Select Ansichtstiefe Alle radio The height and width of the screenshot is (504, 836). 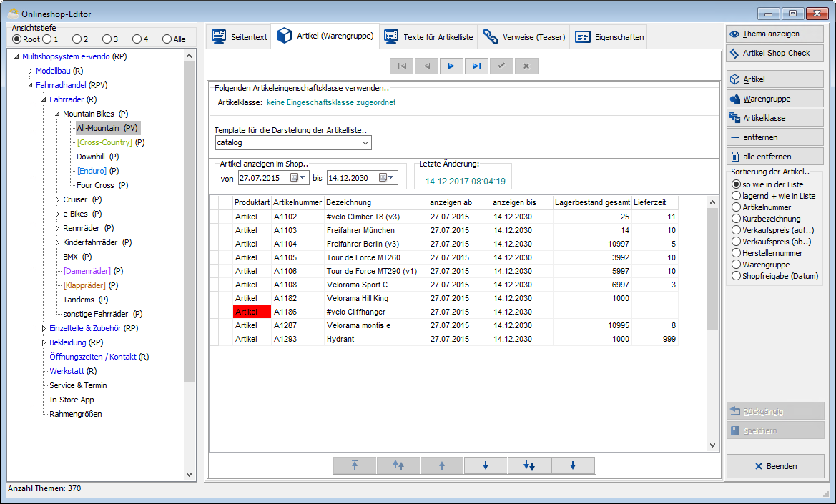click(x=167, y=39)
